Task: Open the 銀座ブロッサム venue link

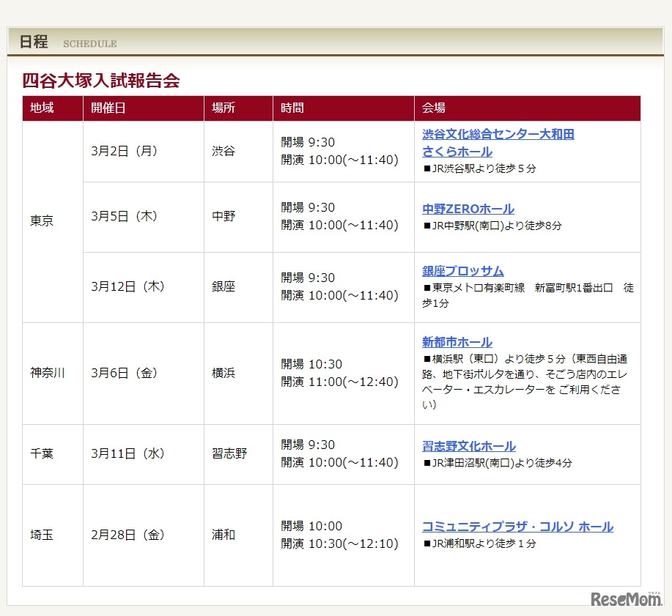Action: 458,271
